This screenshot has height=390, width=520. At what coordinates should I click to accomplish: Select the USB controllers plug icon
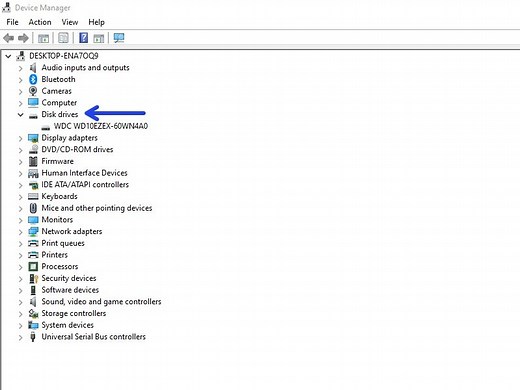[33, 337]
